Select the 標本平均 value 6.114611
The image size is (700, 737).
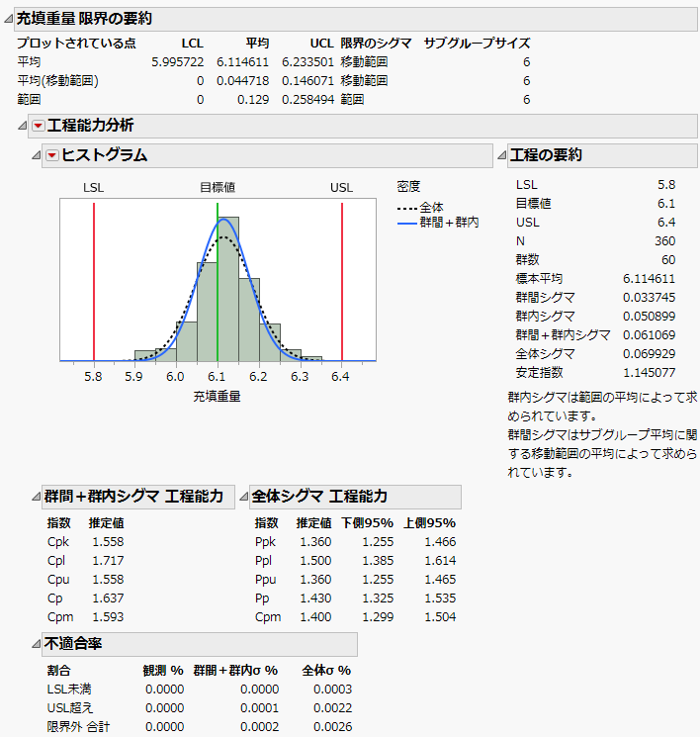pyautogui.click(x=649, y=279)
